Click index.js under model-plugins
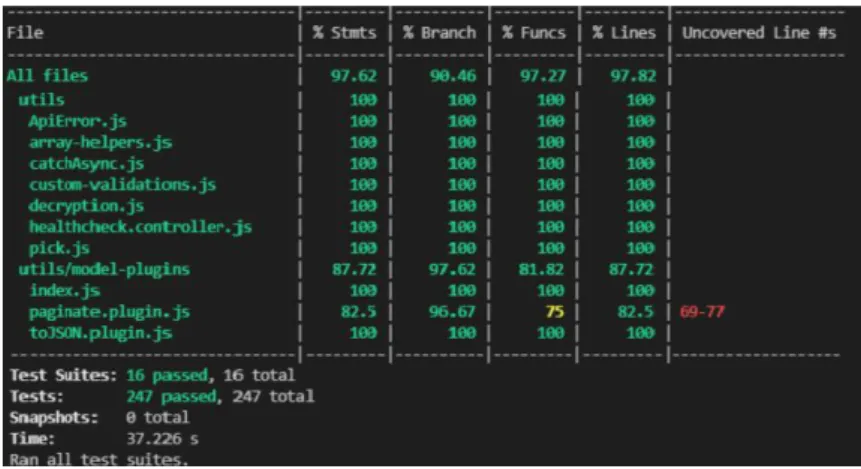 tap(64, 291)
